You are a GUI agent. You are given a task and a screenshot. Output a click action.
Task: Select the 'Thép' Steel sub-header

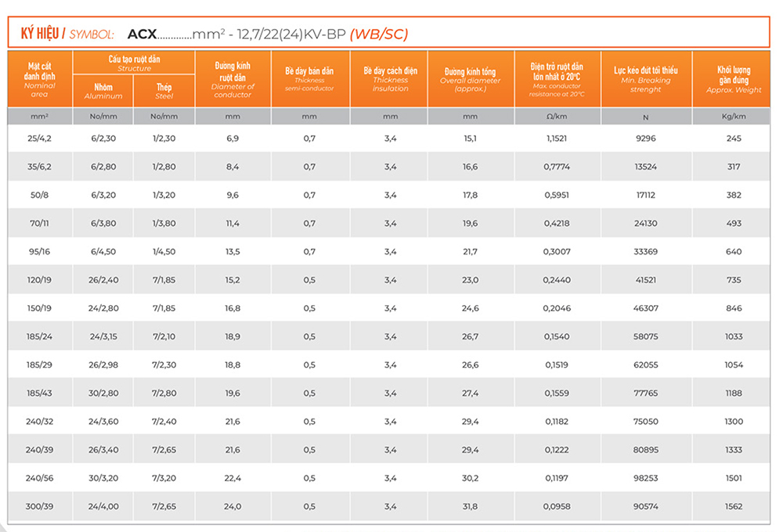tap(164, 91)
